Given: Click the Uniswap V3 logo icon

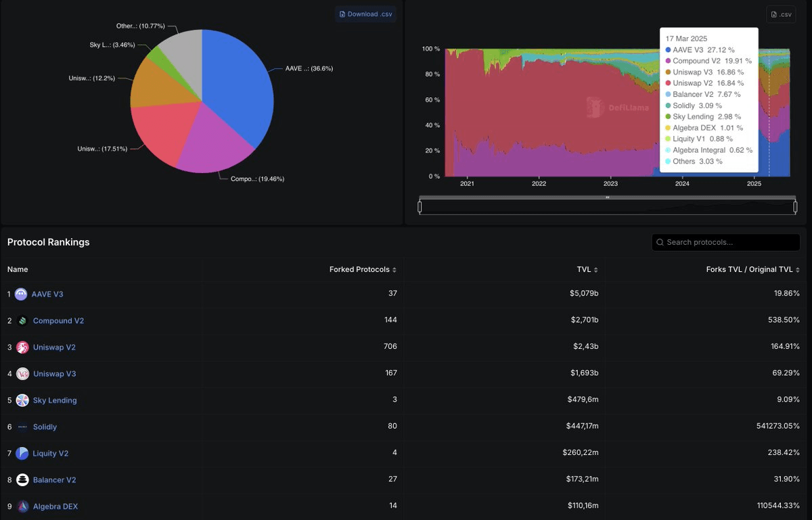Looking at the screenshot, I should (22, 374).
